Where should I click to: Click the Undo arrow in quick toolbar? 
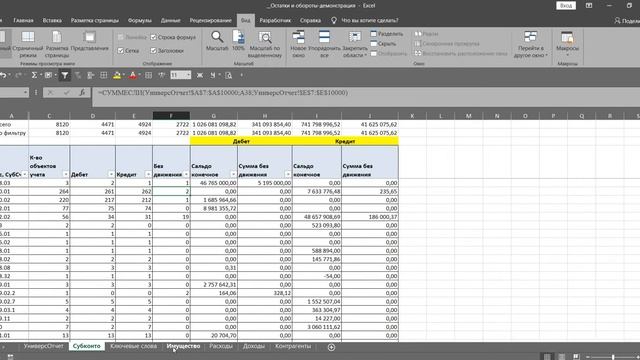[3, 75]
